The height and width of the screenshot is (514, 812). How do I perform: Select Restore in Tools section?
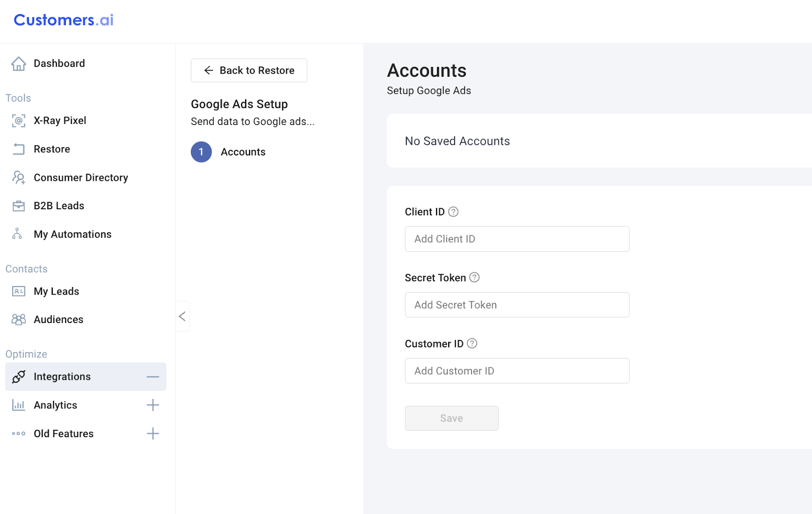pos(52,149)
